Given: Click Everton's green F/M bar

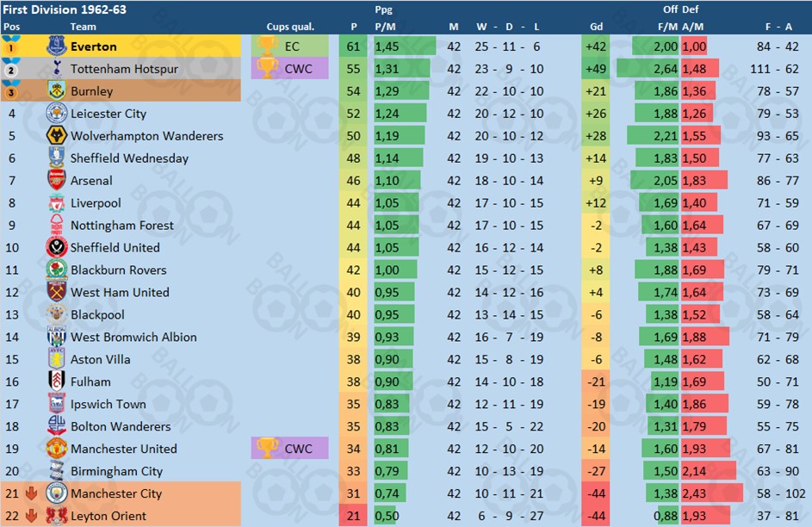Looking at the screenshot, I should (654, 46).
